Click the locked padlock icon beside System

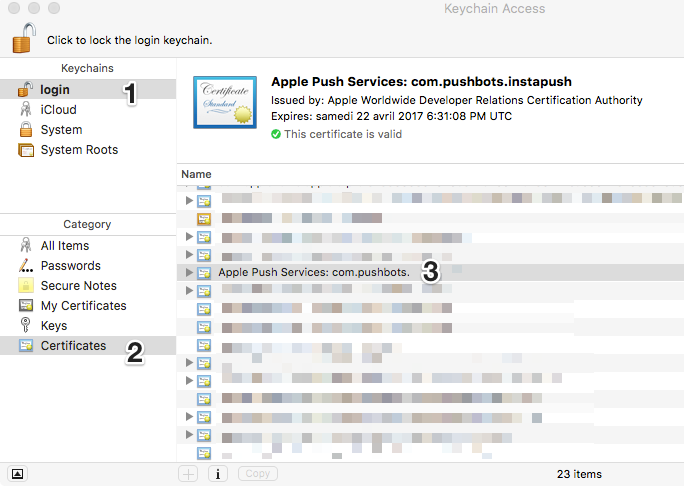(x=26, y=129)
